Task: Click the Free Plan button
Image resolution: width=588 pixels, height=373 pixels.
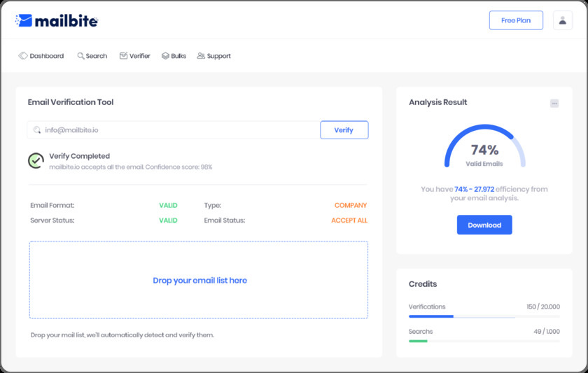Action: 516,20
